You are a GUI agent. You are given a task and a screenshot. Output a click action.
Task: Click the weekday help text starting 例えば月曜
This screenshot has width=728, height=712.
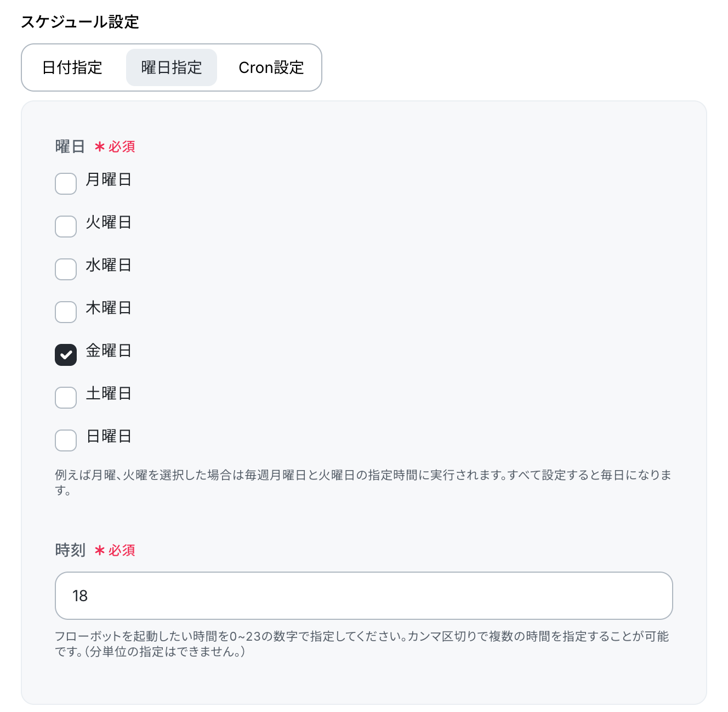coord(363,483)
